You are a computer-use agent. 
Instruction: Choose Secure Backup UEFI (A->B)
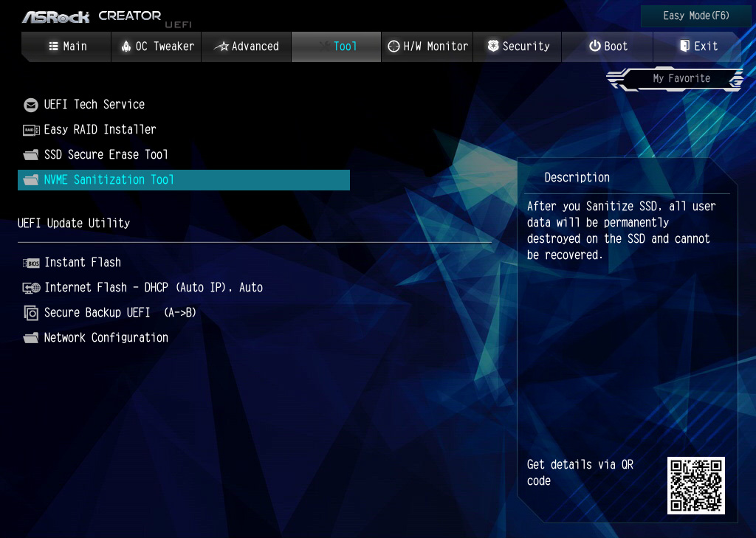pos(120,313)
